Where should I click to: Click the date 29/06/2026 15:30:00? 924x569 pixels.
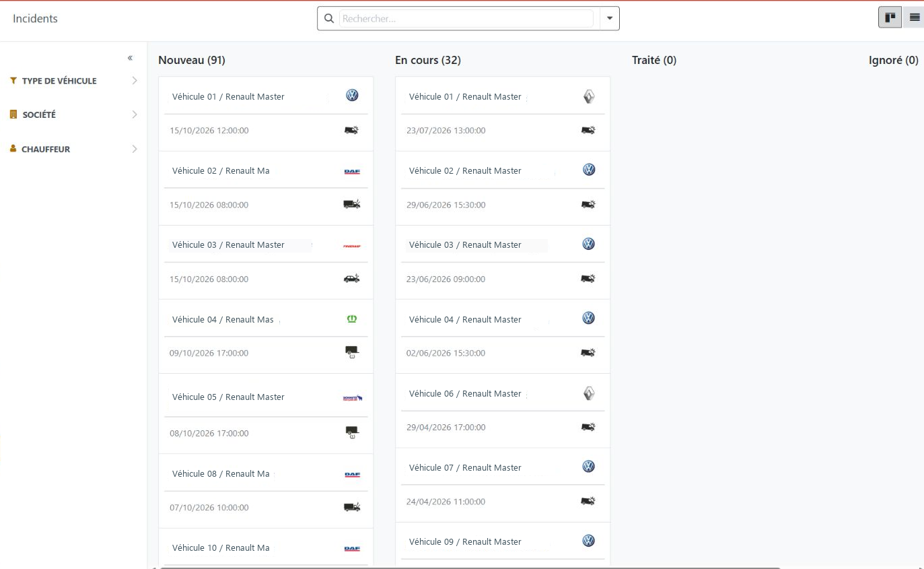pos(446,205)
